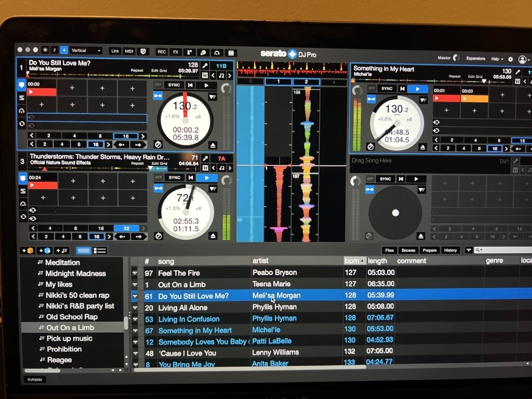
Task: Add a new crate with the orange box icon
Action: click(28, 251)
